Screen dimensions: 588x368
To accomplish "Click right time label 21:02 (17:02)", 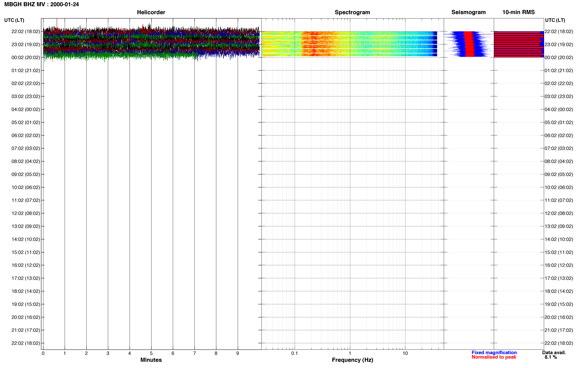I will pyautogui.click(x=559, y=330).
